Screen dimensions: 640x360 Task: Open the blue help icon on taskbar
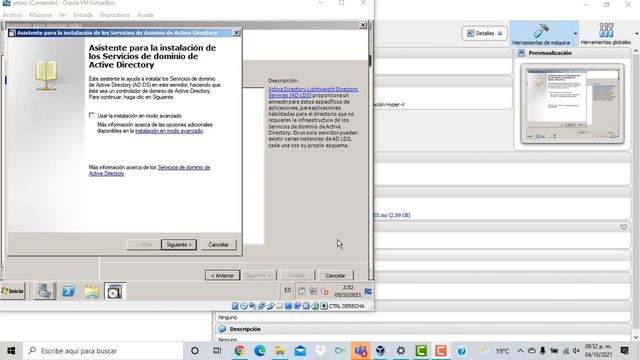coord(461,351)
